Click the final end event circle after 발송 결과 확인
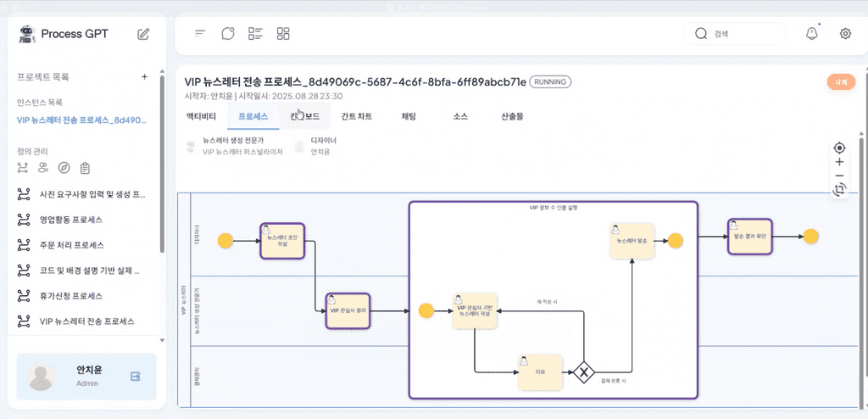The image size is (868, 419). [x=810, y=237]
